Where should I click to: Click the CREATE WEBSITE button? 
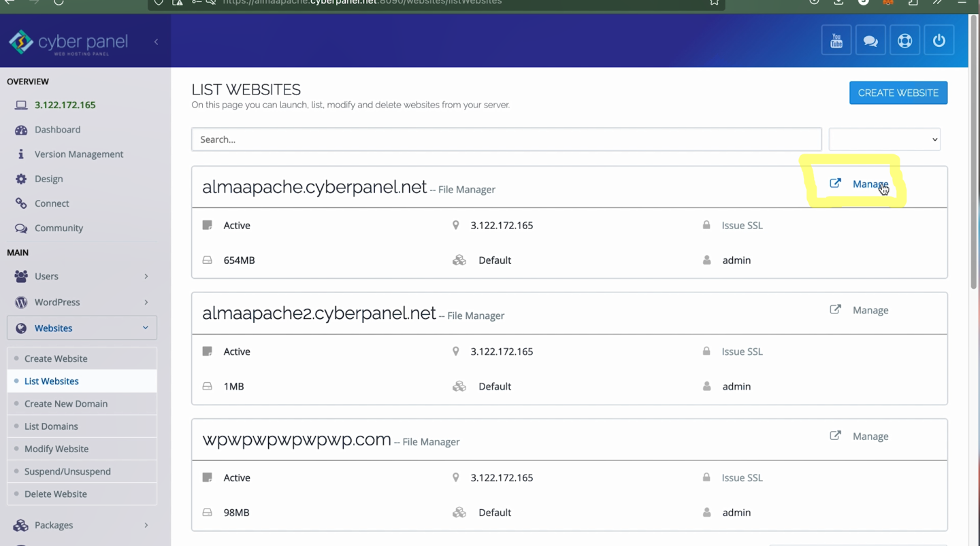(898, 92)
